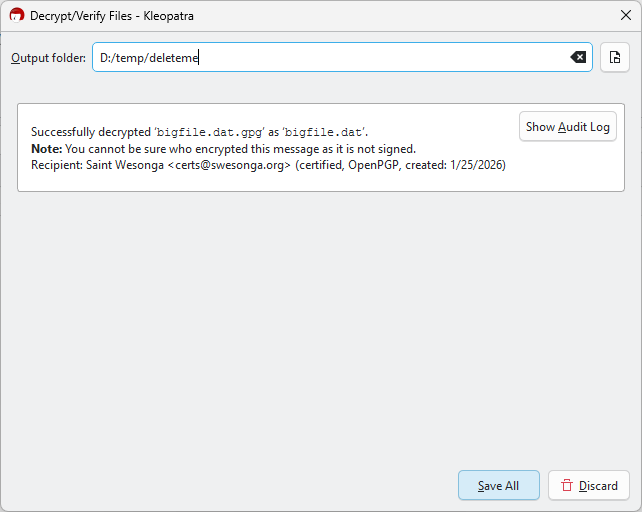The width and height of the screenshot is (642, 512).
Task: Click the window title 'Decrypt/Verify Files - Kleopatra'
Action: [x=112, y=16]
